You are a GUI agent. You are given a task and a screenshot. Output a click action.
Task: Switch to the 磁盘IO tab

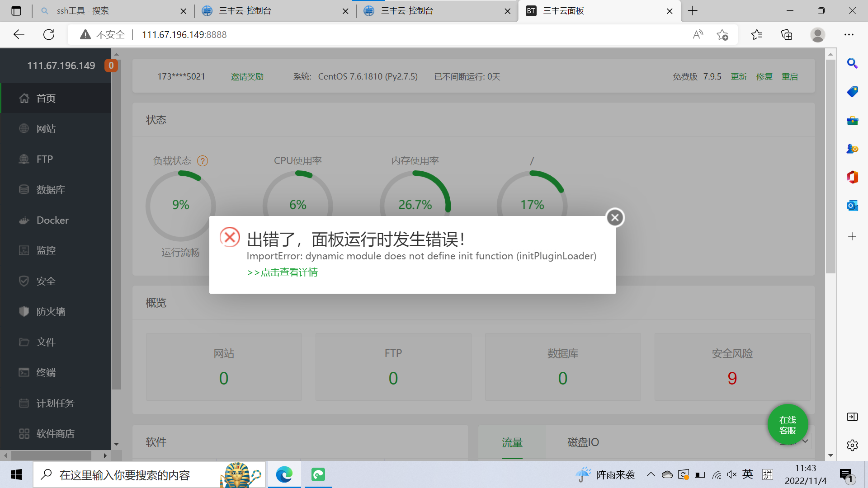point(583,442)
